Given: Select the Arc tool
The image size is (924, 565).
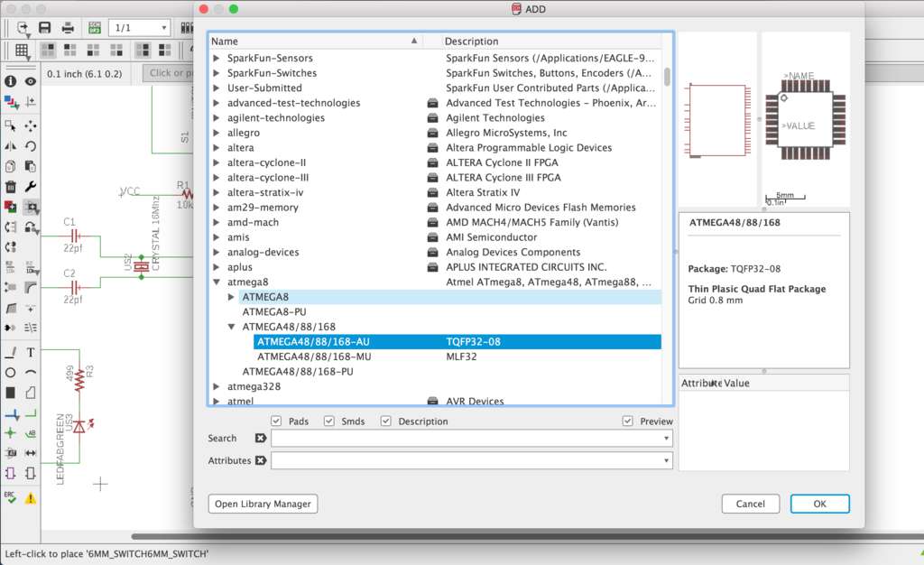Looking at the screenshot, I should click(x=31, y=373).
